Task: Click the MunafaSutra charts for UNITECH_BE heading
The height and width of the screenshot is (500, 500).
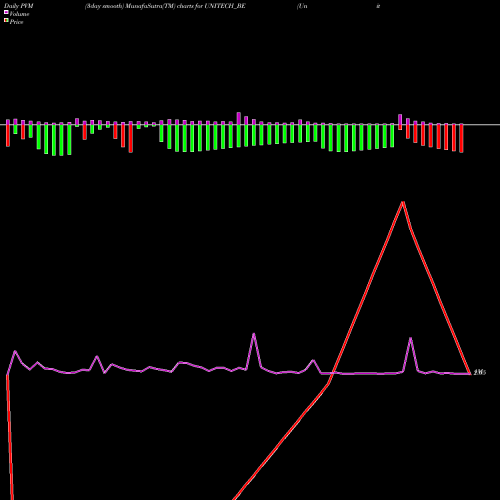Action: (x=165, y=6)
